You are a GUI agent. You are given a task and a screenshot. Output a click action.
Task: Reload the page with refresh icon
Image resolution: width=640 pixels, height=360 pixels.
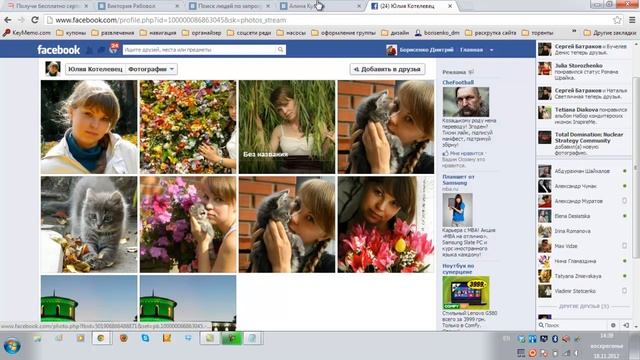click(35, 20)
